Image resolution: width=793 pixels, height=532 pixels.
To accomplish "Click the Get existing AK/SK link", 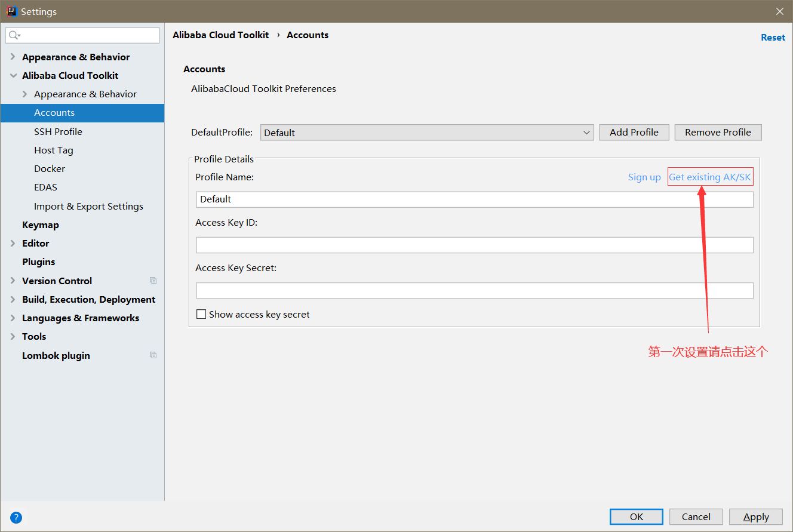I will pyautogui.click(x=710, y=177).
